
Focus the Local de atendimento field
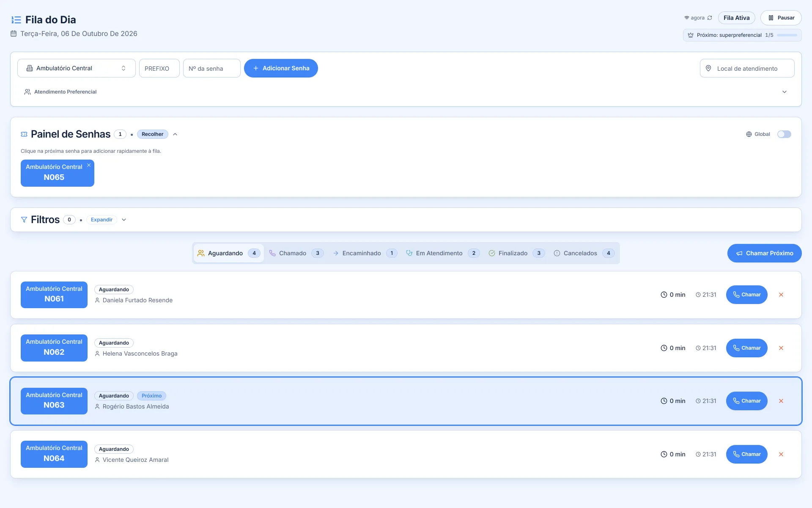(747, 68)
